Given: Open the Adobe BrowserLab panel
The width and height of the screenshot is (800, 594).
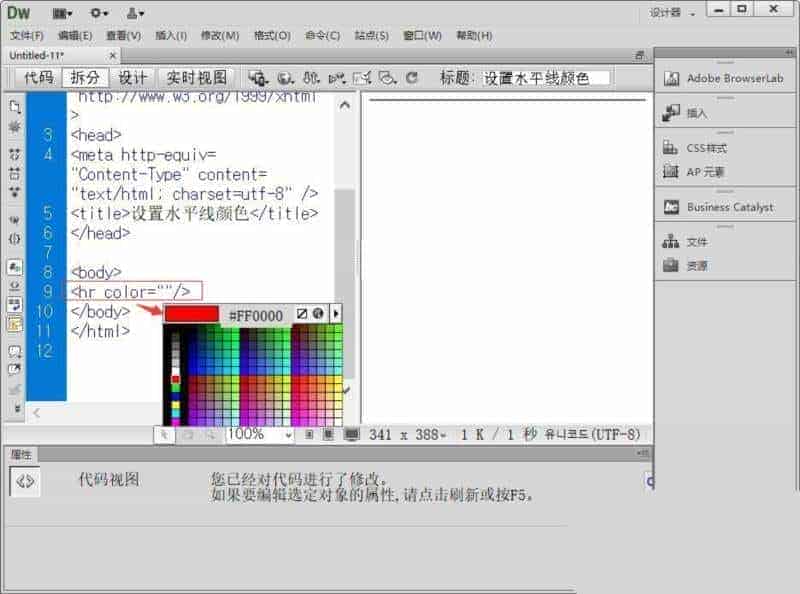Looking at the screenshot, I should pos(724,79).
